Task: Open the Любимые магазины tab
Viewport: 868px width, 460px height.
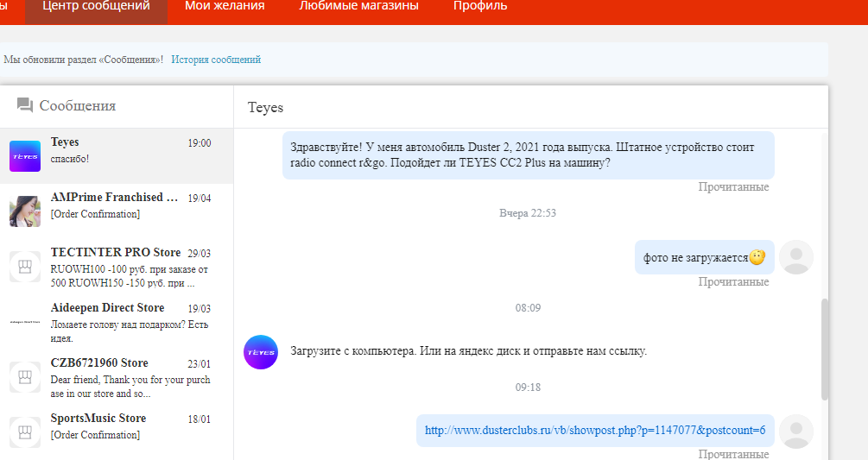Action: pyautogui.click(x=358, y=7)
